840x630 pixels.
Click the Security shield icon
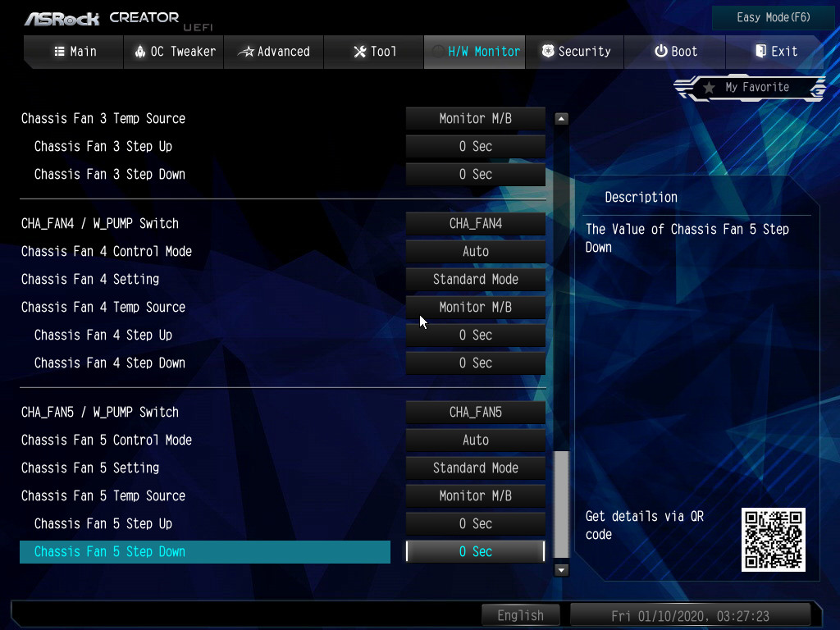coord(548,52)
